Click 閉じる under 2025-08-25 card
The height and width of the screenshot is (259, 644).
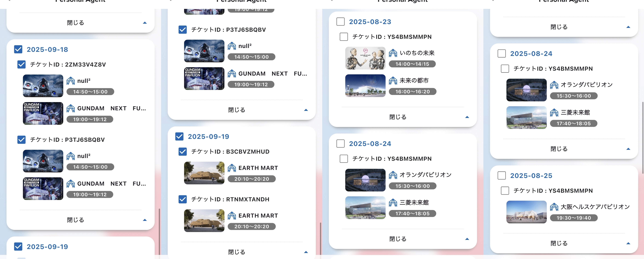pyautogui.click(x=559, y=243)
